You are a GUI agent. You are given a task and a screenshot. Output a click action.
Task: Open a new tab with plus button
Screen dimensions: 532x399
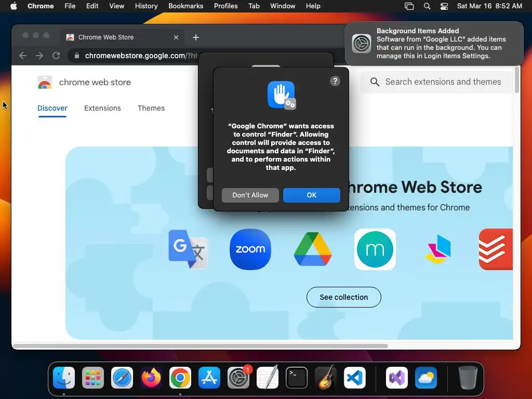click(x=196, y=37)
